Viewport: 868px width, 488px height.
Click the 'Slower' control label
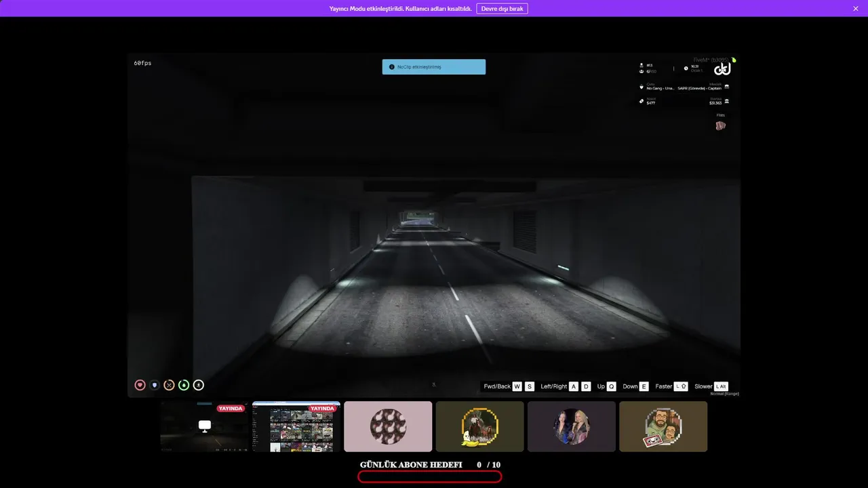[x=703, y=386]
